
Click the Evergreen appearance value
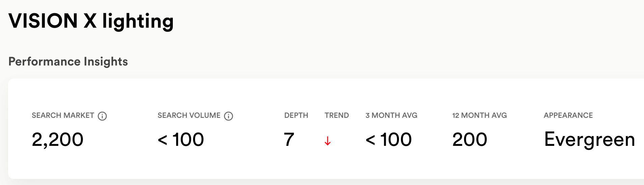click(x=589, y=140)
